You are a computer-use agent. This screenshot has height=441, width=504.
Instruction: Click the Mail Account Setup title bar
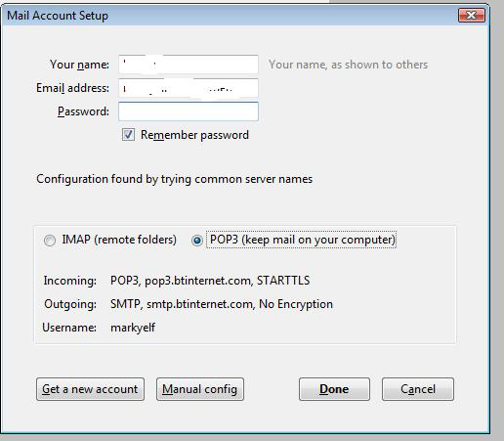pos(228,16)
